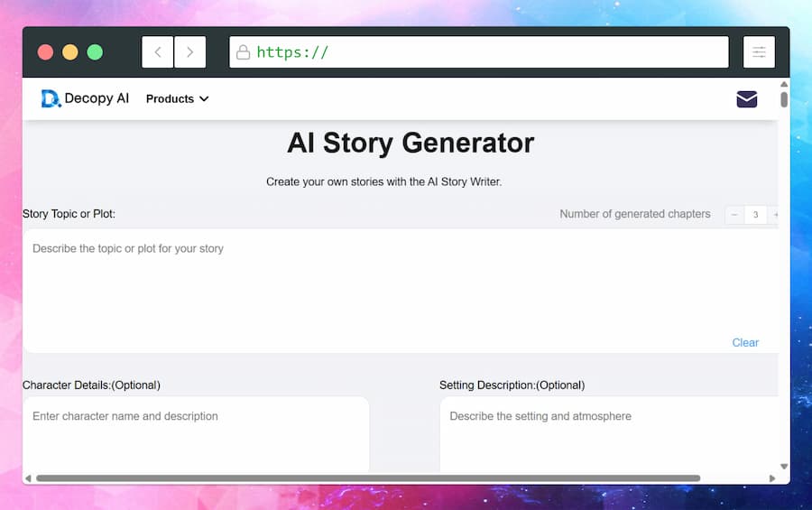Click the 'Setting Description:(Optional)' label
Screen dimensions: 812x510
click(512, 385)
